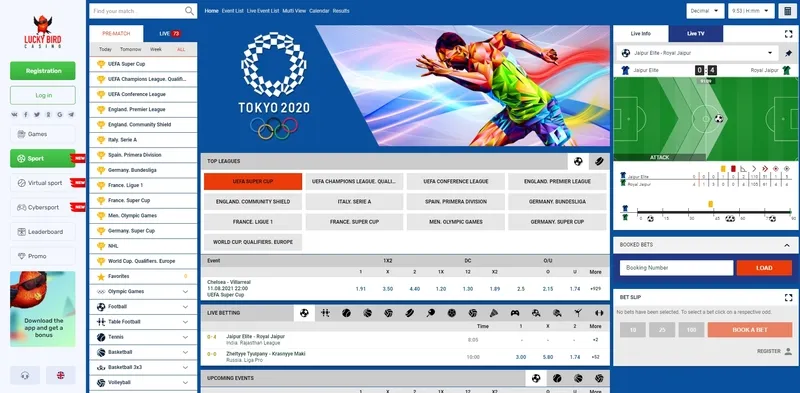Click the search magnifier icon
The width and height of the screenshot is (800, 393).
click(x=189, y=11)
